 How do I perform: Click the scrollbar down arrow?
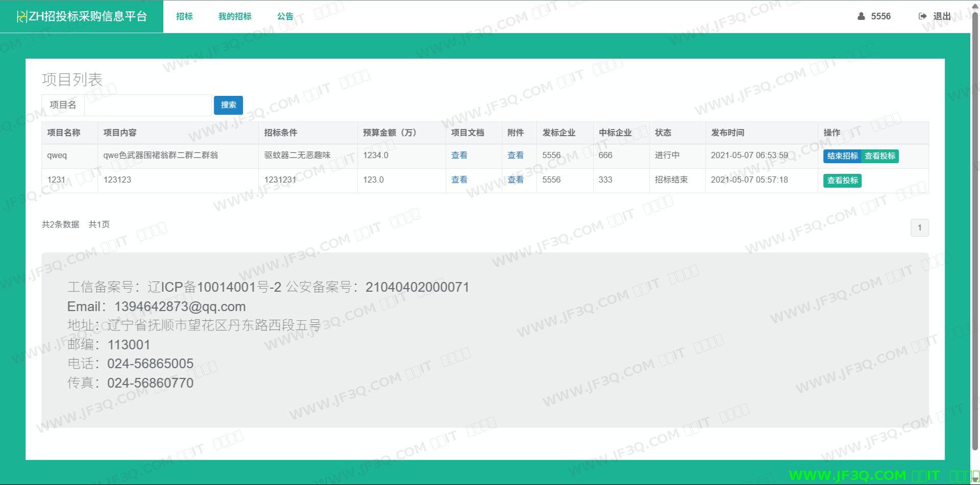975,480
